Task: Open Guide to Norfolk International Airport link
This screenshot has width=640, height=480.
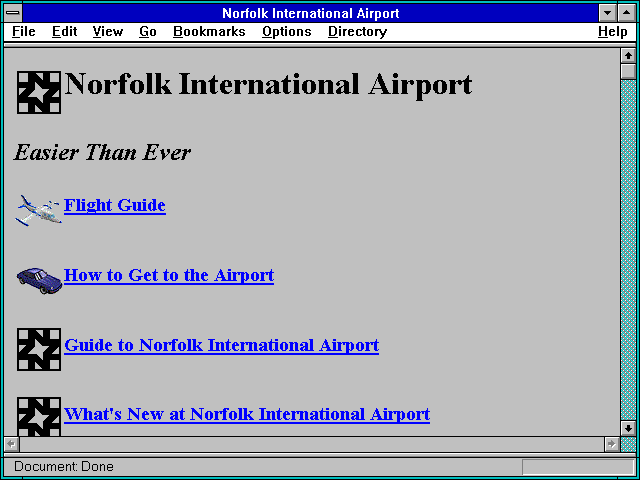Action: [222, 345]
